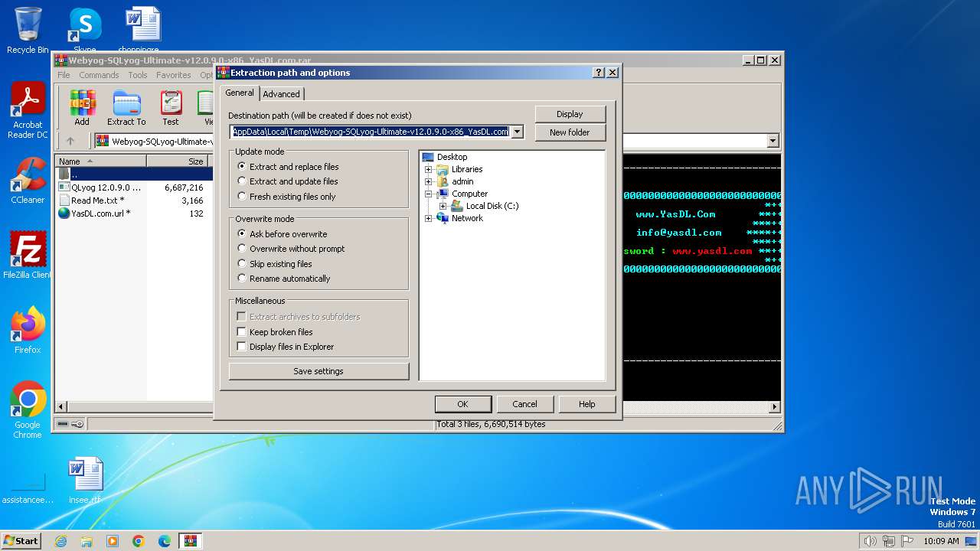Image resolution: width=980 pixels, height=551 pixels.
Task: Select Local Disk (C:) in tree
Action: [x=492, y=206]
